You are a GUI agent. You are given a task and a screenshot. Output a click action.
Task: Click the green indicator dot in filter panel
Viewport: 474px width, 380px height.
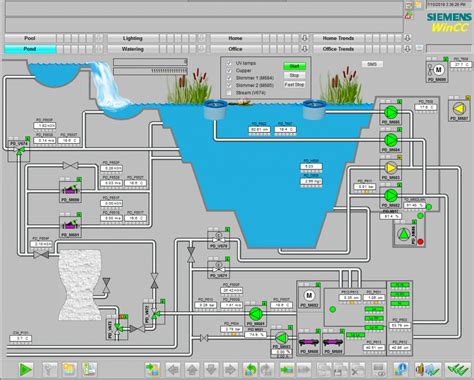click(x=332, y=309)
